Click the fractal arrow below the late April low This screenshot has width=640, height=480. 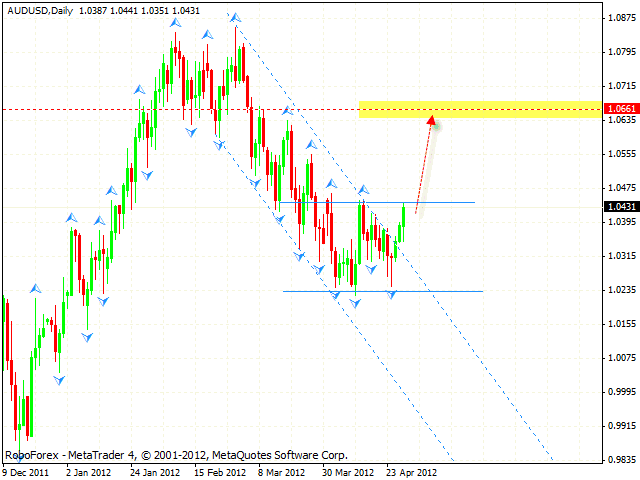coord(392,295)
